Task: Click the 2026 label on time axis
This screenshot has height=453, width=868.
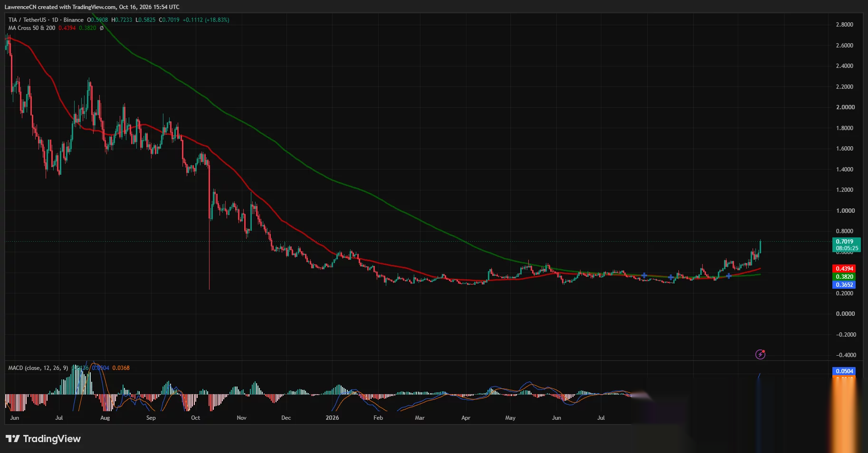Action: click(x=332, y=418)
